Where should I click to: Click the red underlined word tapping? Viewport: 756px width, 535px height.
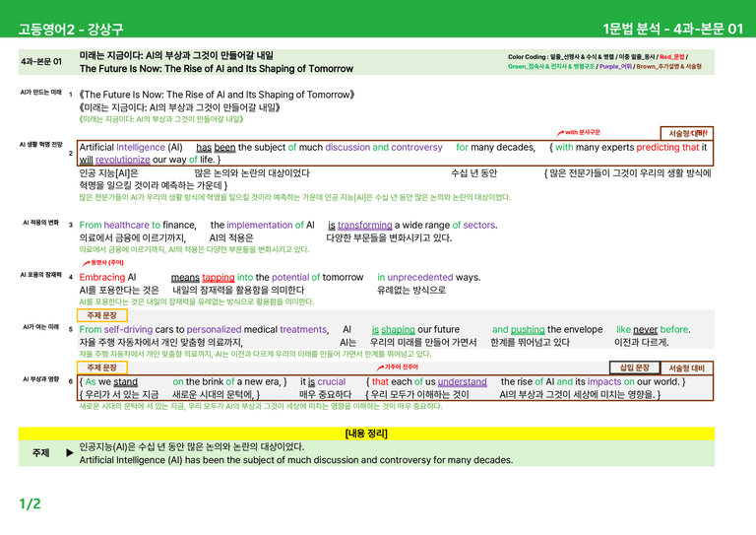point(218,278)
